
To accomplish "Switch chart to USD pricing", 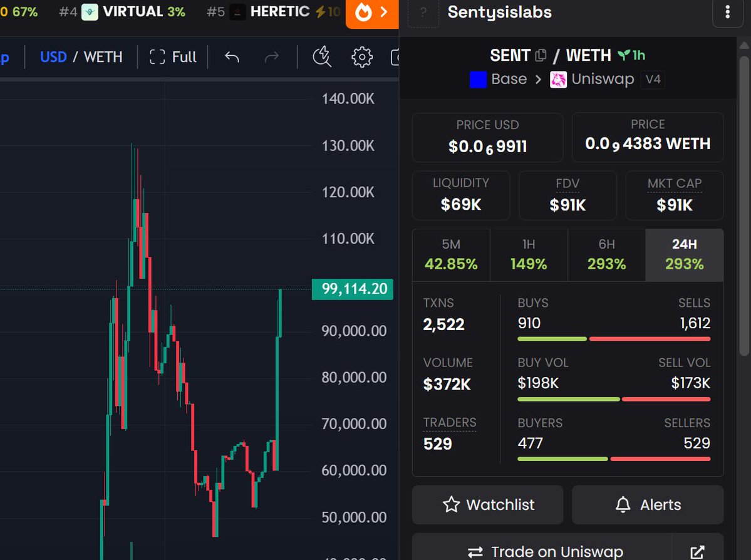I will click(53, 57).
